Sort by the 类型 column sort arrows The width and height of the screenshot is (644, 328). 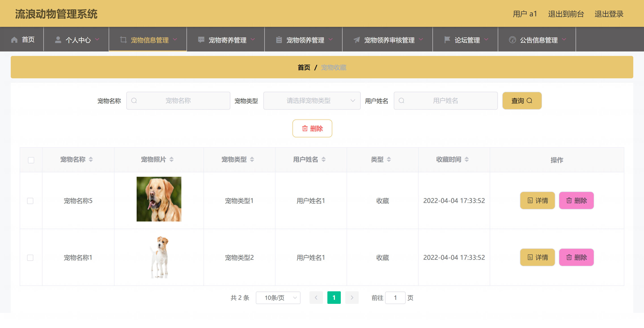coord(388,159)
